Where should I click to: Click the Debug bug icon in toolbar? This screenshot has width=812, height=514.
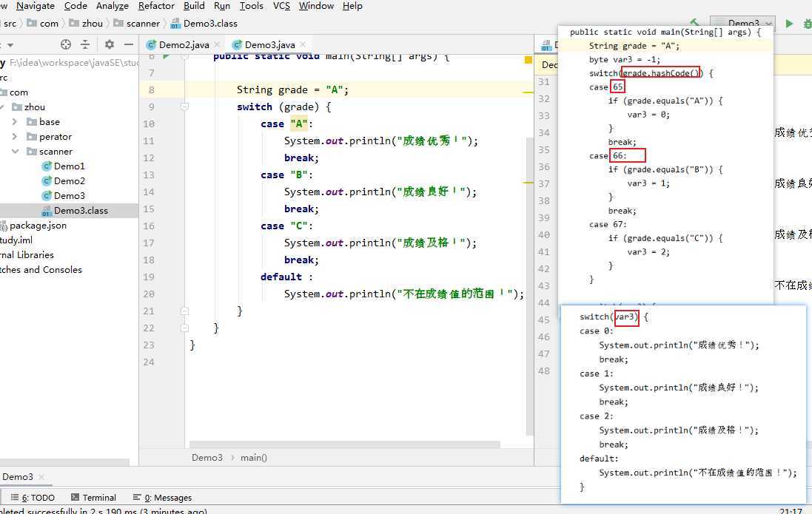click(x=808, y=23)
